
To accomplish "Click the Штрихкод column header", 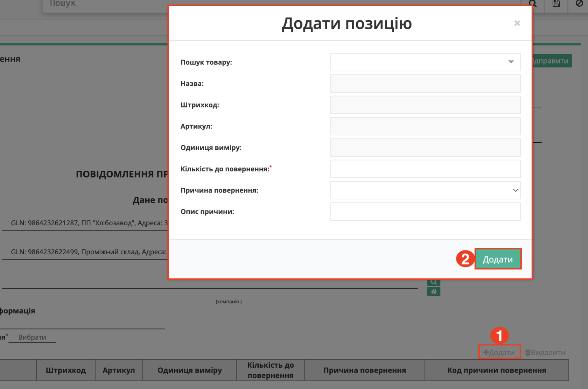I will pos(66,370).
